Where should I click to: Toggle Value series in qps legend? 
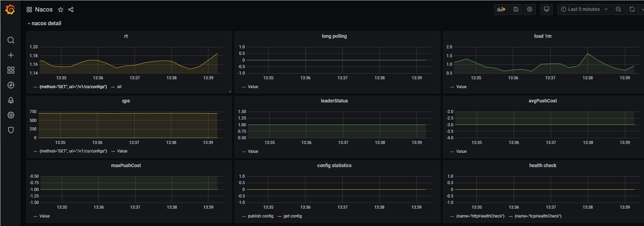(x=122, y=151)
